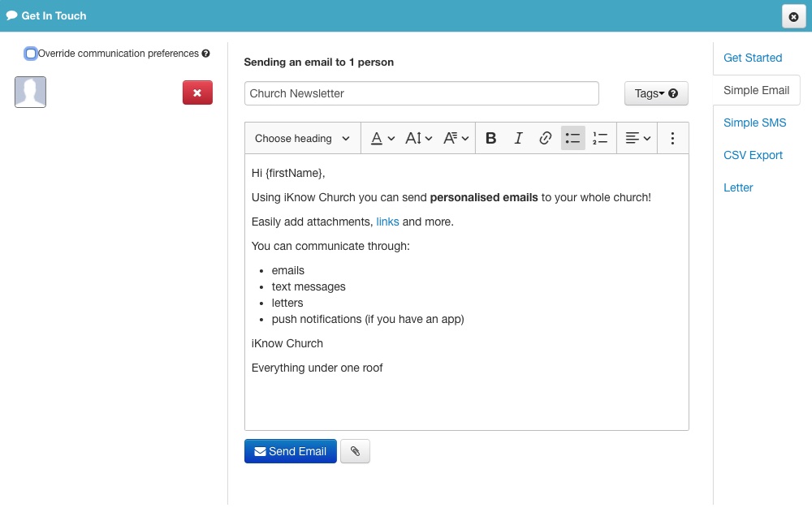Apply italic formatting to text
This screenshot has width=812, height=525.
518,139
